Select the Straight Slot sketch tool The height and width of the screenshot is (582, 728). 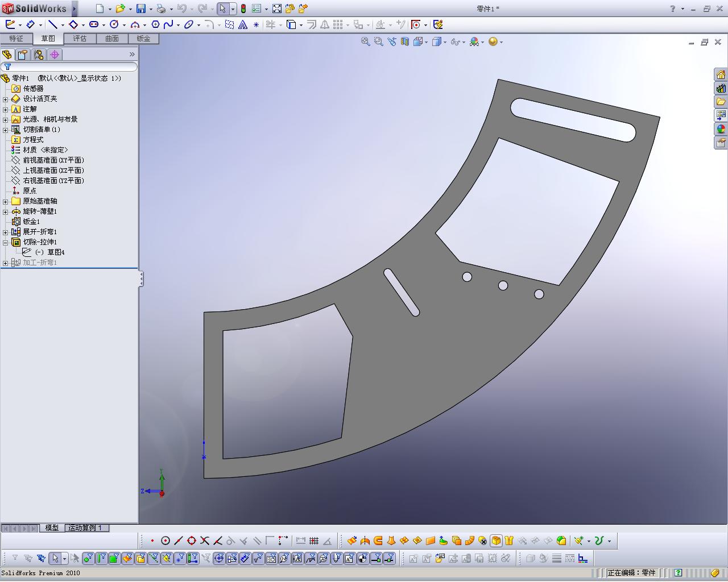tap(94, 24)
